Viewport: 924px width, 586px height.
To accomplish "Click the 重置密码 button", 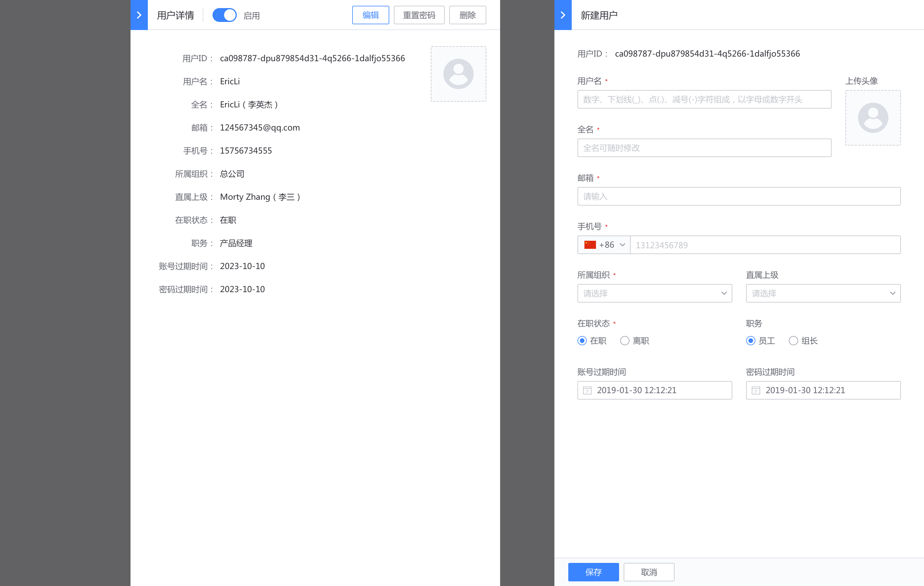I will (x=419, y=15).
